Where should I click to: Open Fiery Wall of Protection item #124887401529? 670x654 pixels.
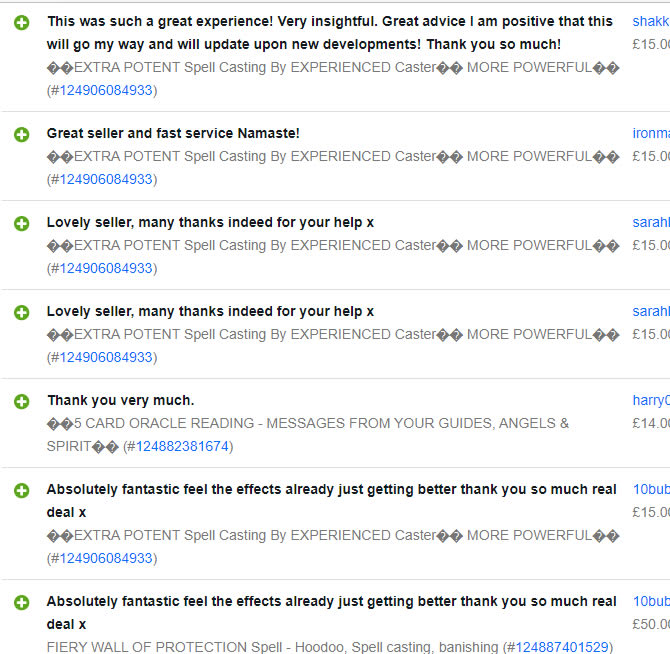tap(561, 647)
